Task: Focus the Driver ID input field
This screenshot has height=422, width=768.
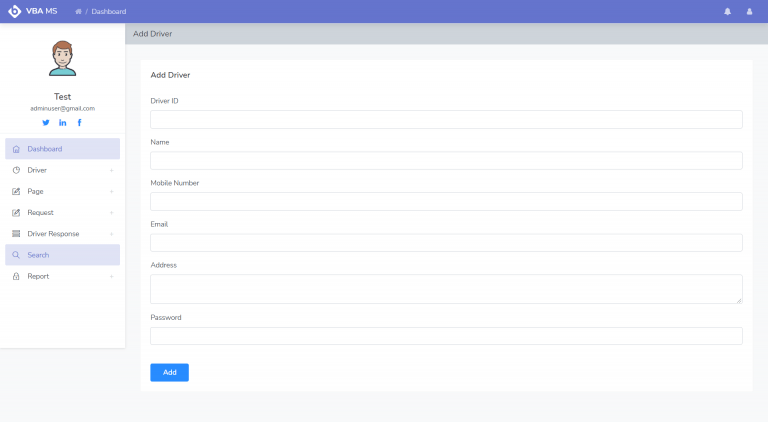Action: (446, 120)
